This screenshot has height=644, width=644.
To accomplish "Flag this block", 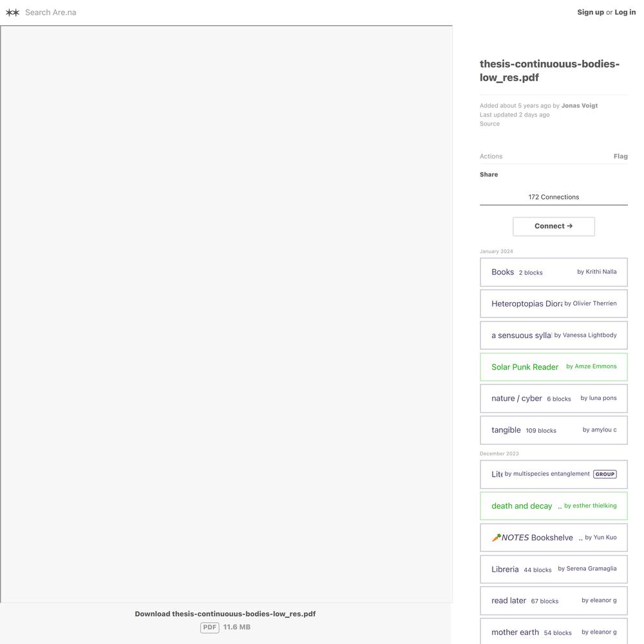I will coord(620,156).
